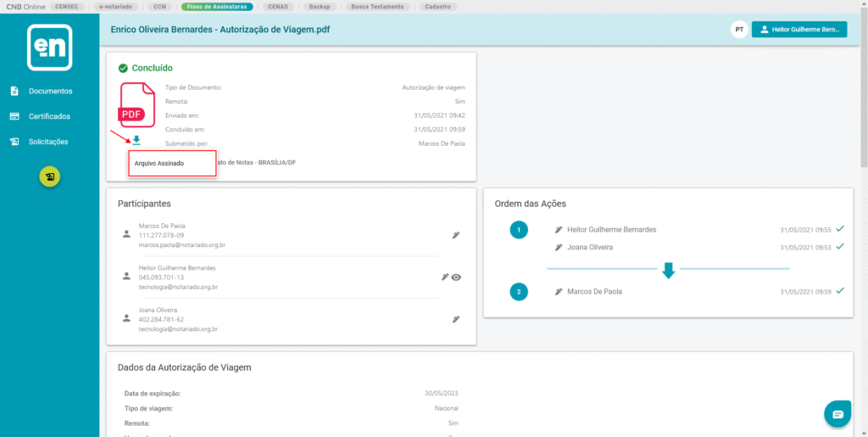Click the eye icon beside Heitor Guilherme Bernardes

click(457, 277)
